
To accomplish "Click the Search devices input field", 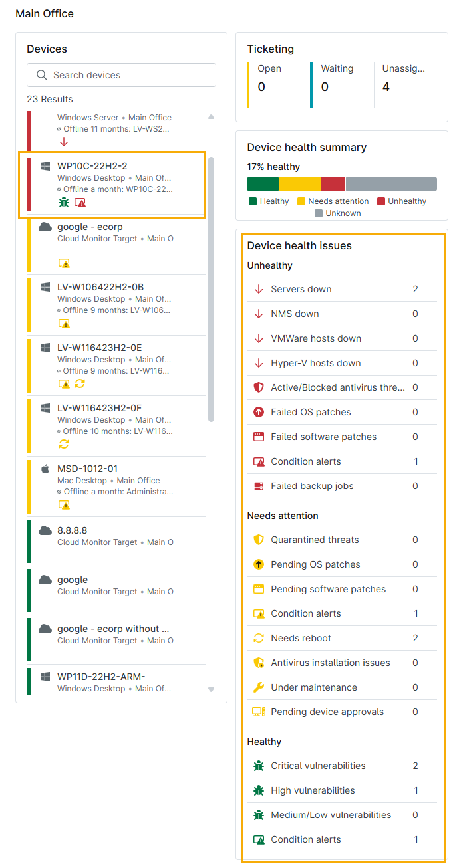I will [130, 75].
